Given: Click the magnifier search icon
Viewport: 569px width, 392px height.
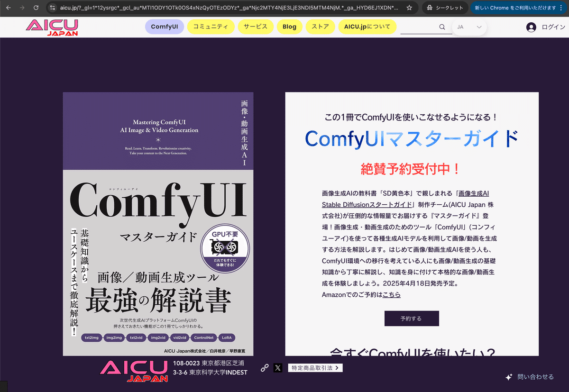Looking at the screenshot, I should 442,27.
